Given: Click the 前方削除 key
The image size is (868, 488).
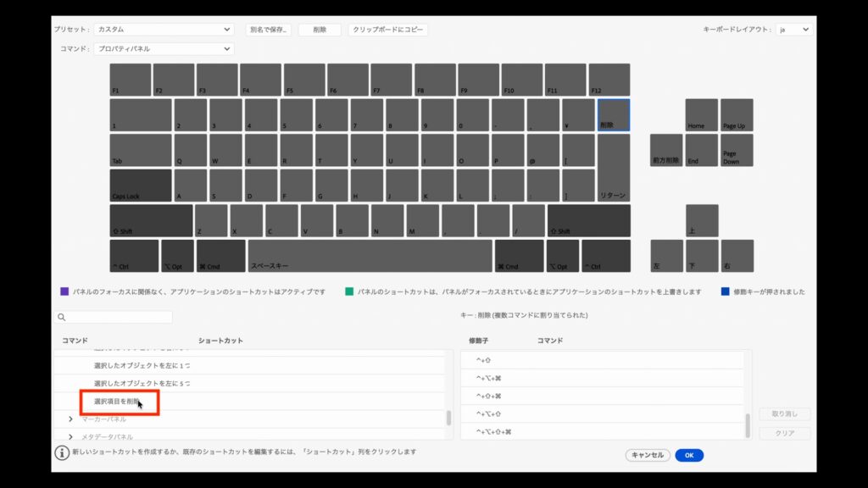Looking at the screenshot, I should click(x=666, y=150).
